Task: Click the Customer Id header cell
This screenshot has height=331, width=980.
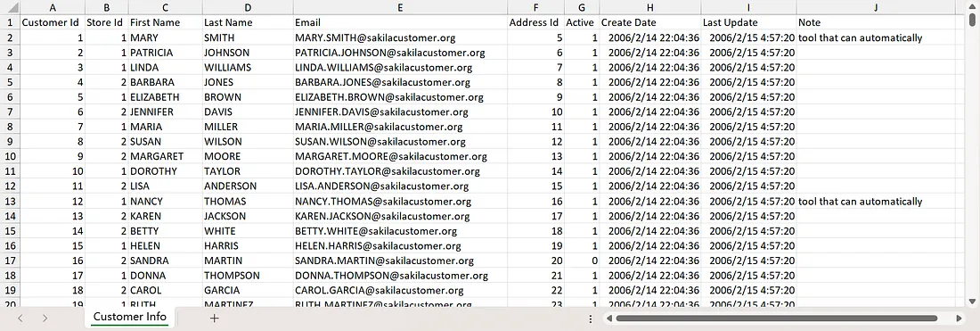Action: point(53,22)
